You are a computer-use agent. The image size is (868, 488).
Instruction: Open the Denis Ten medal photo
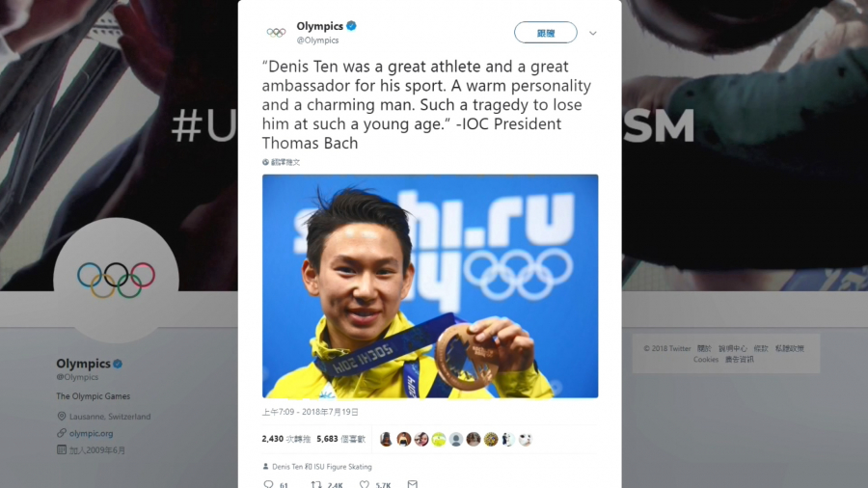pos(430,286)
